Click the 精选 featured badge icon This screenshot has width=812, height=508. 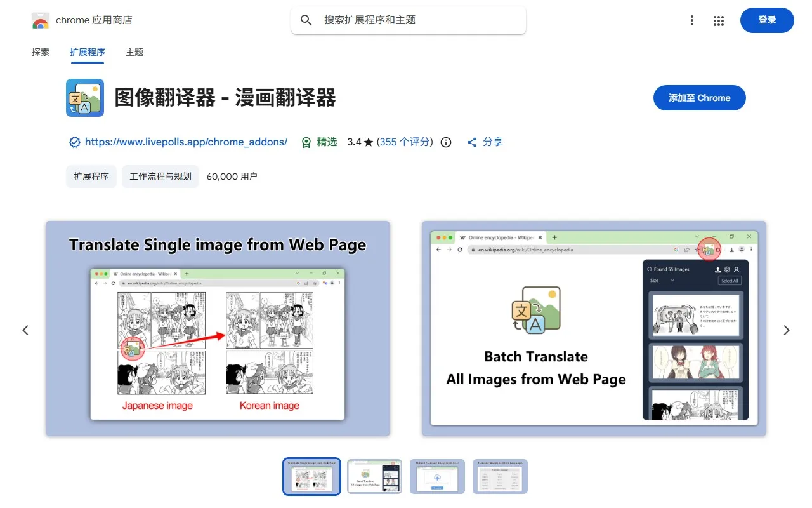306,142
